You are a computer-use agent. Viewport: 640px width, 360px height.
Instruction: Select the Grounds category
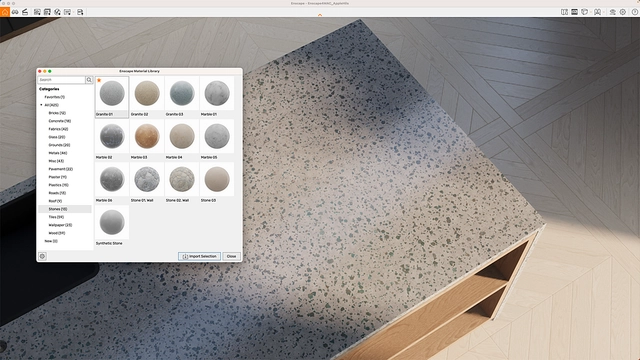59,145
